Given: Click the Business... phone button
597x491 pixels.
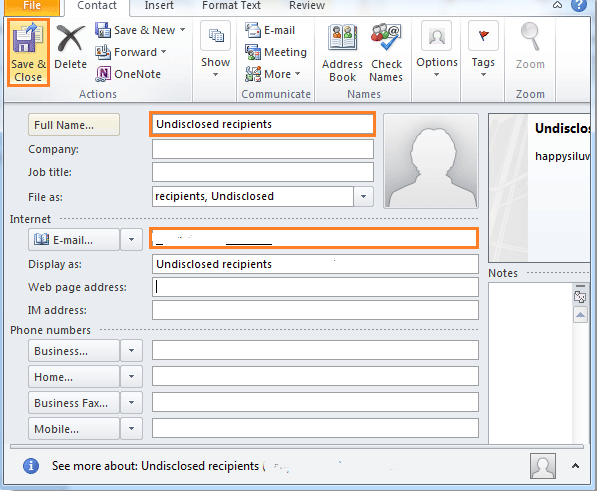Looking at the screenshot, I should 74,351.
